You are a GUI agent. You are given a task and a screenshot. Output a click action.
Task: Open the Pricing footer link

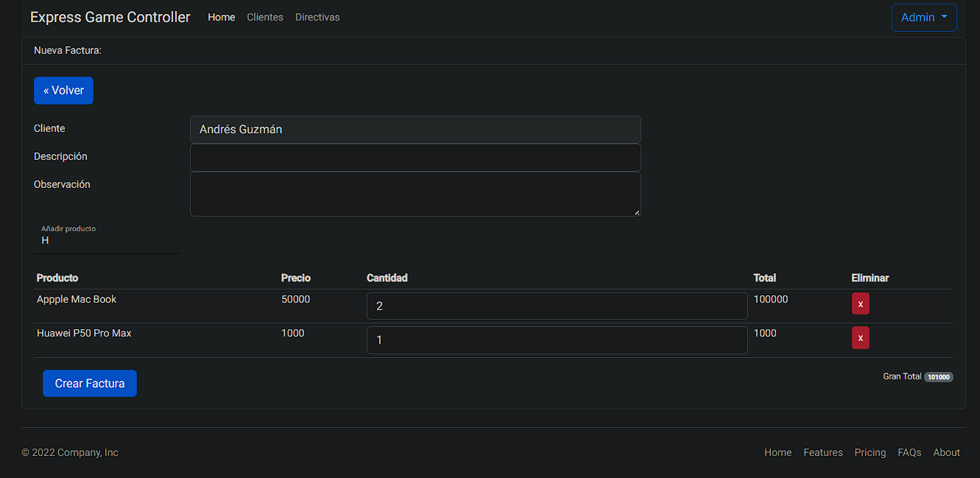[x=870, y=452]
